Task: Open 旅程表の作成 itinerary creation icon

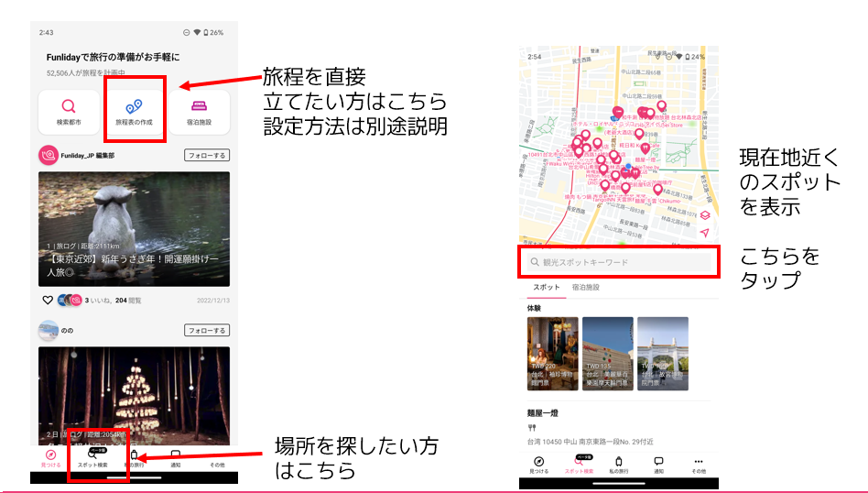Action: point(134,111)
